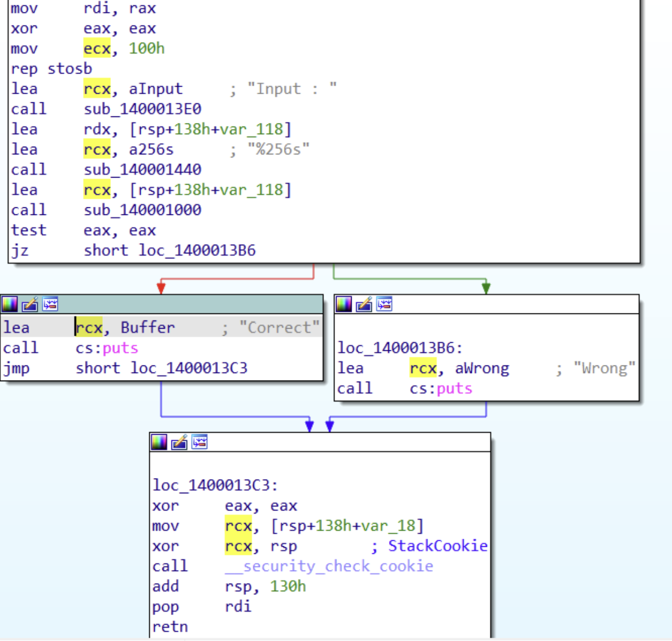Select the highlighted ecx operand

(96, 48)
